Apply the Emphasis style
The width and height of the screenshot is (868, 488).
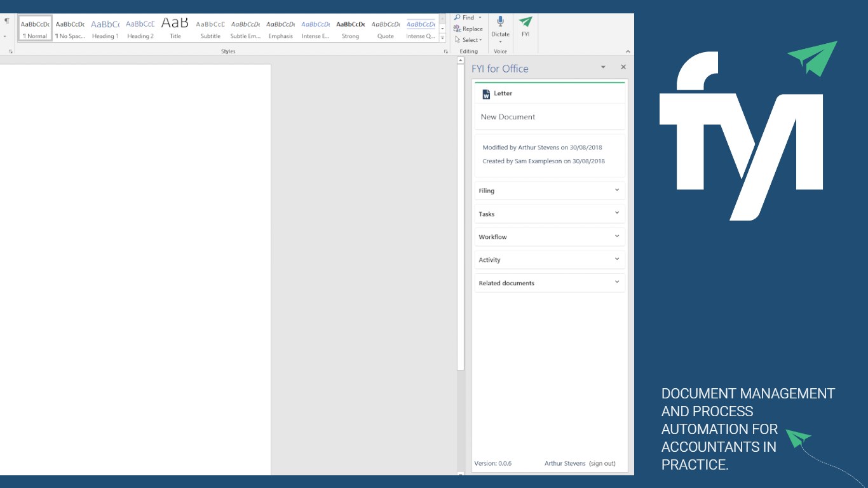pyautogui.click(x=280, y=29)
